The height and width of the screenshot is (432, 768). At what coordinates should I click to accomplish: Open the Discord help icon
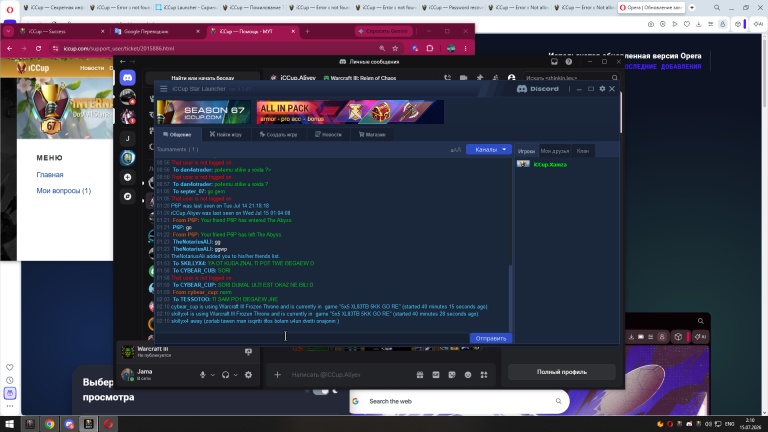[x=569, y=62]
